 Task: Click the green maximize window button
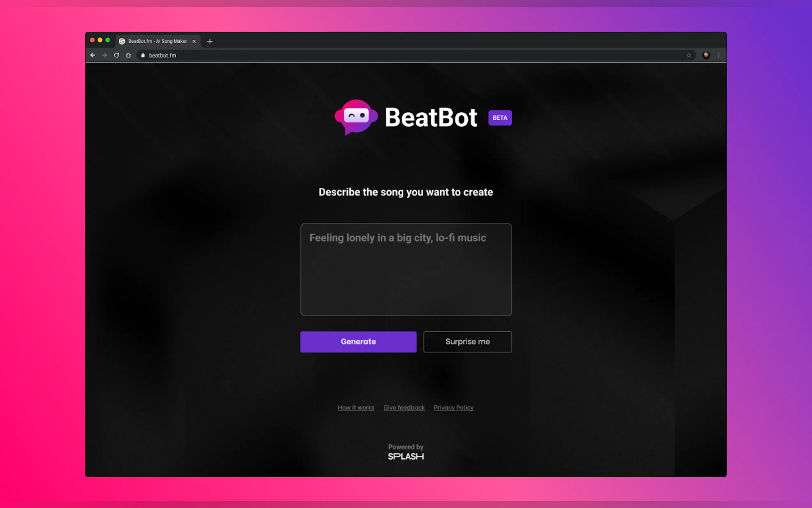[x=108, y=40]
